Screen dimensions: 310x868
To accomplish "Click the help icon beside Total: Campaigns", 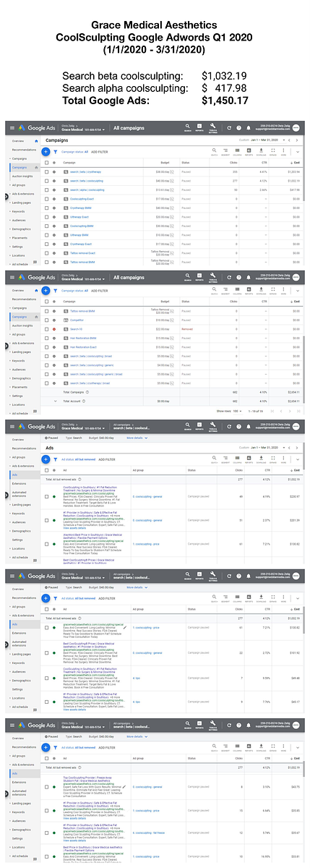I will [88, 392].
